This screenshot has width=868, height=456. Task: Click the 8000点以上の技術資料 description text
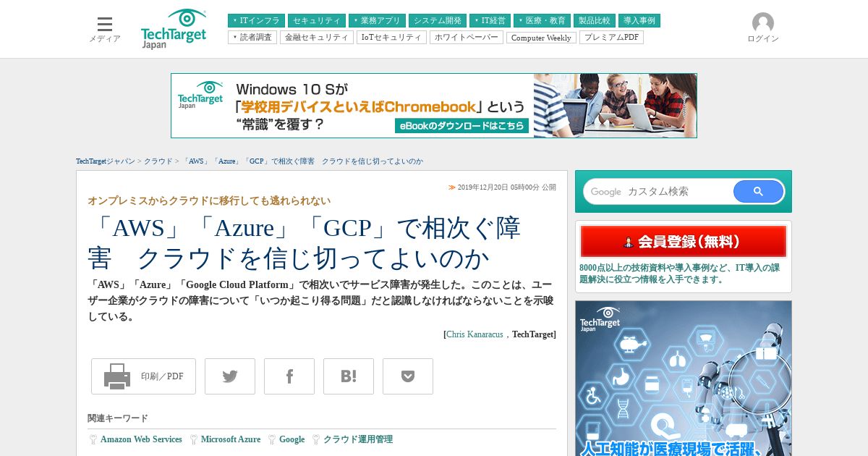click(x=679, y=274)
